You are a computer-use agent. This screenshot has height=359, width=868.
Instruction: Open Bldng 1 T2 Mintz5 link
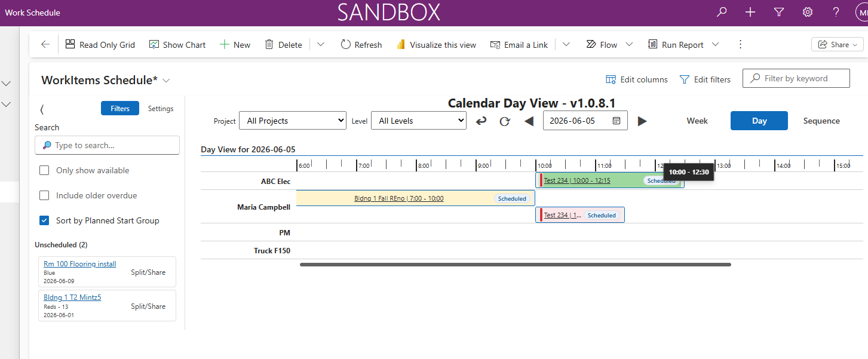(x=72, y=297)
